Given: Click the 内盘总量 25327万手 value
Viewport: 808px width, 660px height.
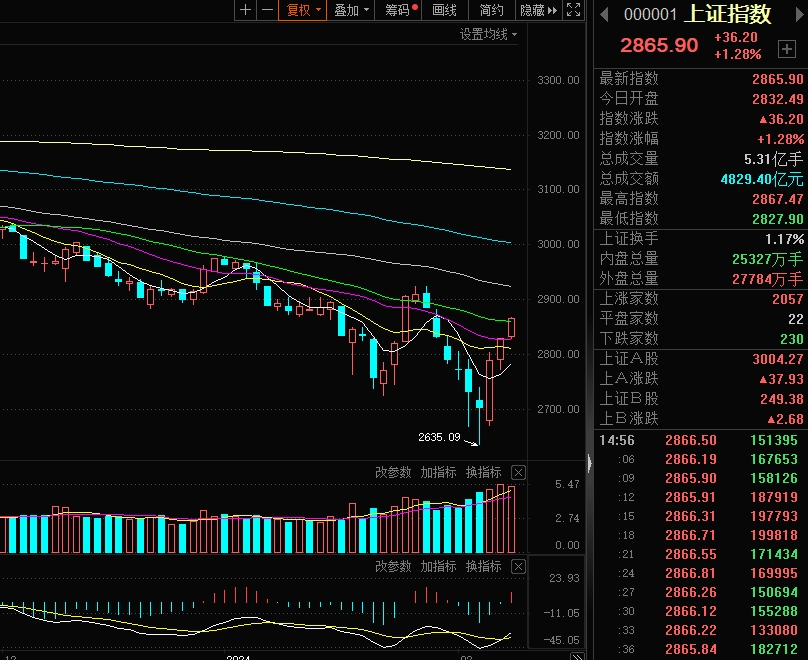Looking at the screenshot, I should point(767,259).
